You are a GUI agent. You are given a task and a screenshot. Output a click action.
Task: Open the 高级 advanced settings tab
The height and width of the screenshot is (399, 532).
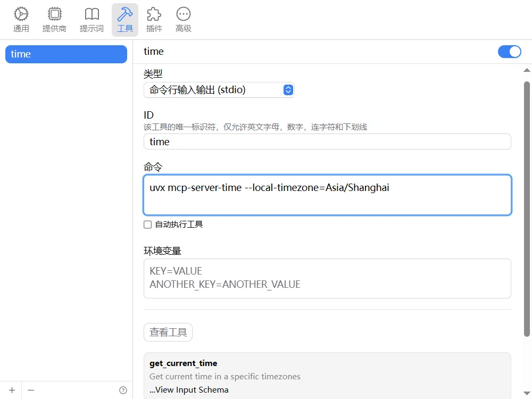(184, 20)
